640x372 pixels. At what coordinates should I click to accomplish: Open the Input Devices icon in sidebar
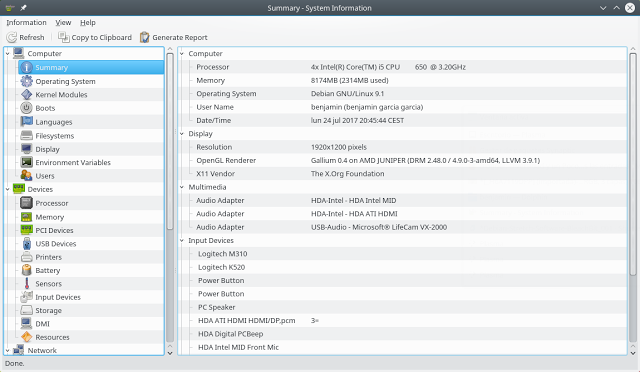pos(27,297)
